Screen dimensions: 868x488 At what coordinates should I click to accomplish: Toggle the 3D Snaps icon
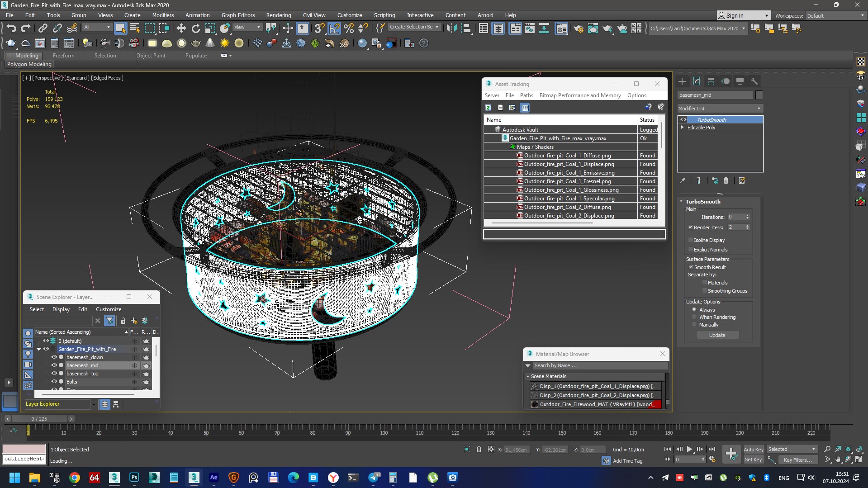[319, 28]
